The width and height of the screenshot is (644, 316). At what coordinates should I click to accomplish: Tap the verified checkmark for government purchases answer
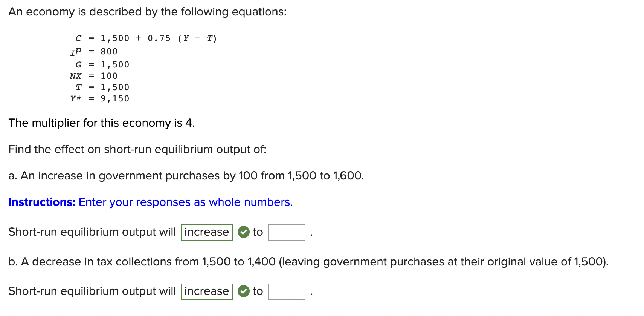click(x=244, y=232)
